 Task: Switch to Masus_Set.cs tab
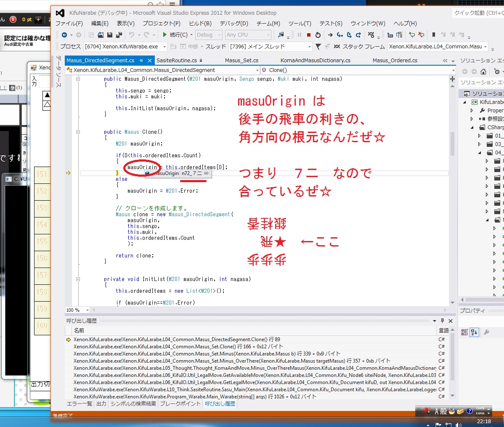(242, 61)
